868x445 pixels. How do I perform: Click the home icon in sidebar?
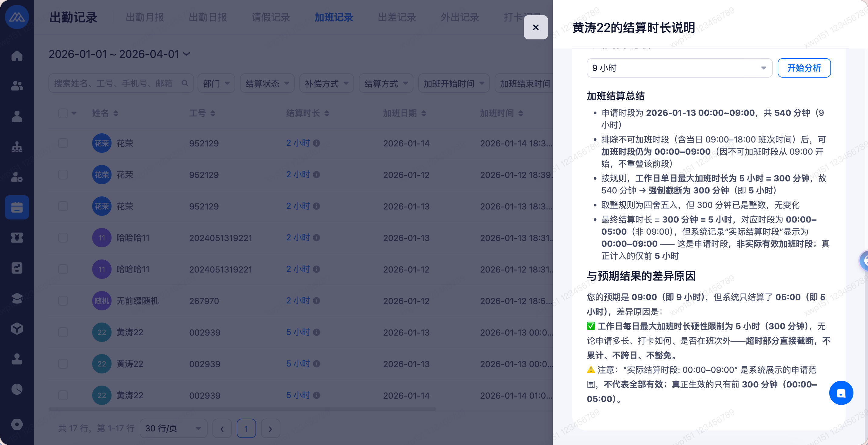click(x=17, y=56)
